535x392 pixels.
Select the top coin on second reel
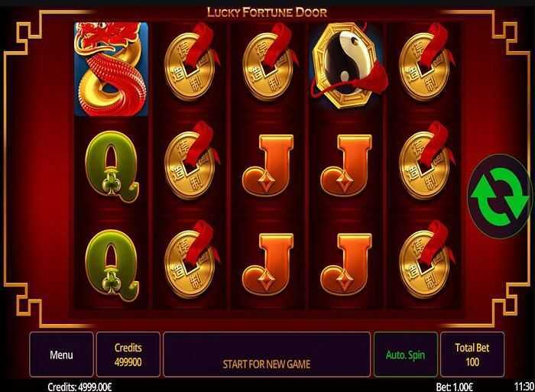click(x=191, y=62)
